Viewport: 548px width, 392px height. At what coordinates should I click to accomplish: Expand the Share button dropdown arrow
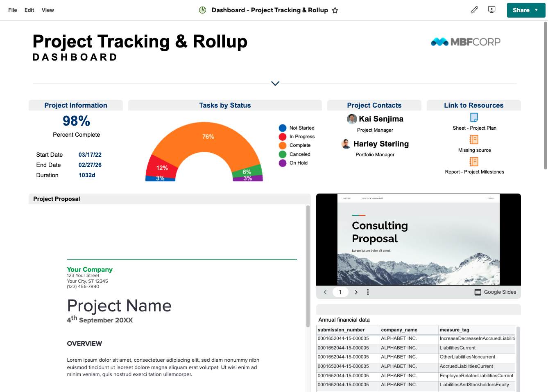point(537,10)
